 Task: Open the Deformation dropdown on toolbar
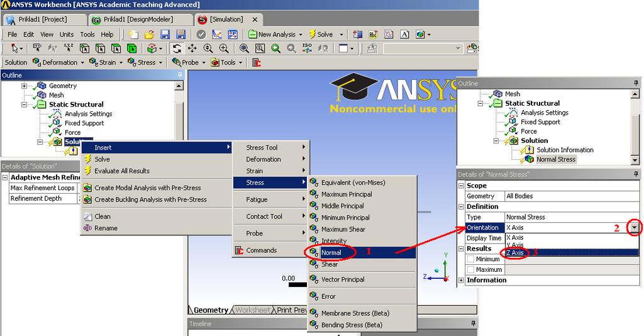[x=82, y=62]
